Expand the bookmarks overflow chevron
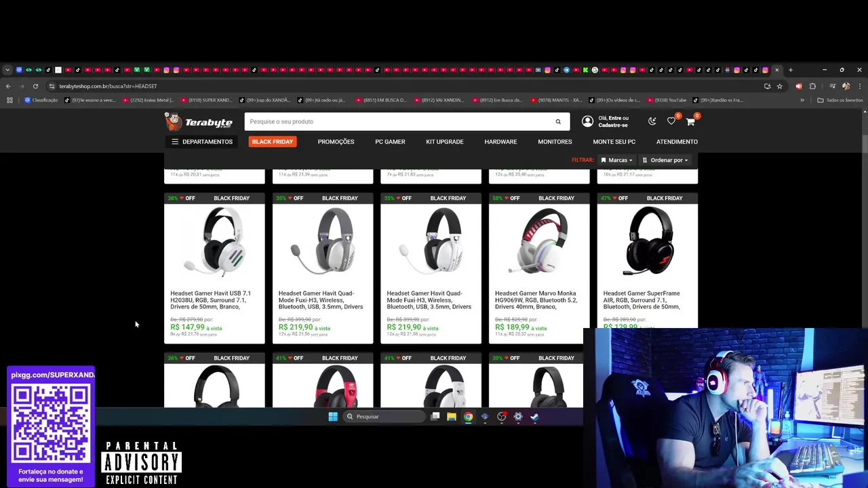 802,100
